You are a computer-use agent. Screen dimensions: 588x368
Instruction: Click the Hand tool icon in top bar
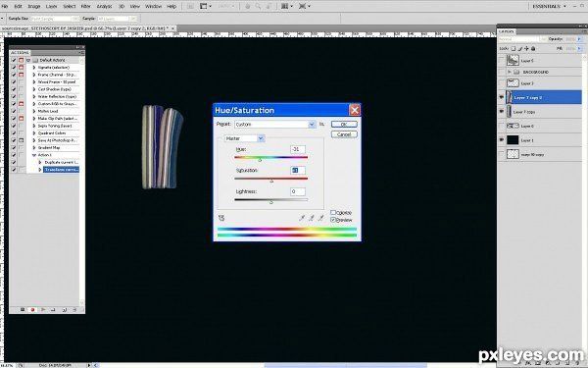248,7
